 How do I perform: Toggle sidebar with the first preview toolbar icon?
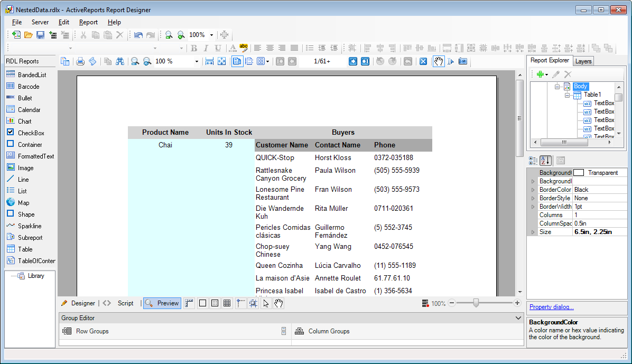tap(65, 61)
